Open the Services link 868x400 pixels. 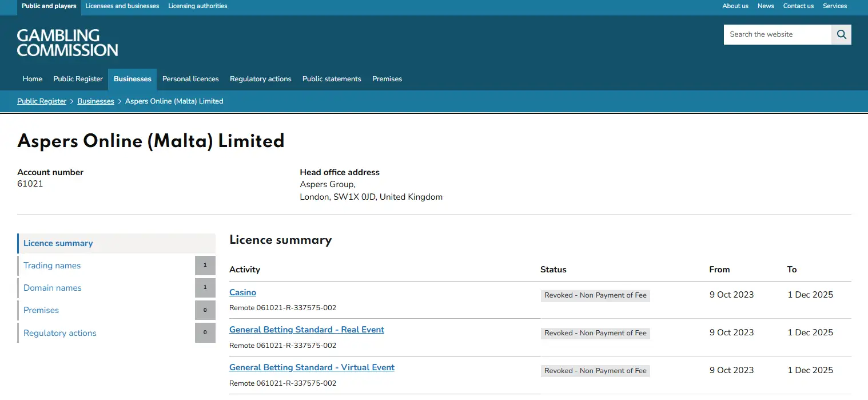[835, 6]
